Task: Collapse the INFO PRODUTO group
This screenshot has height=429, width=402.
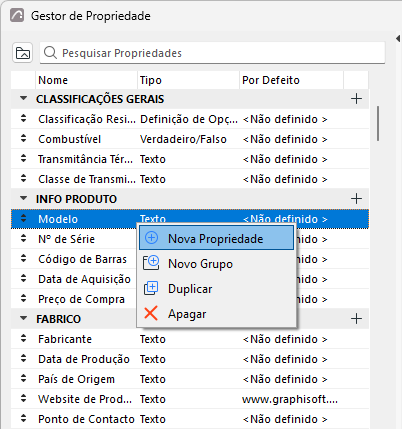Action: tap(23, 198)
